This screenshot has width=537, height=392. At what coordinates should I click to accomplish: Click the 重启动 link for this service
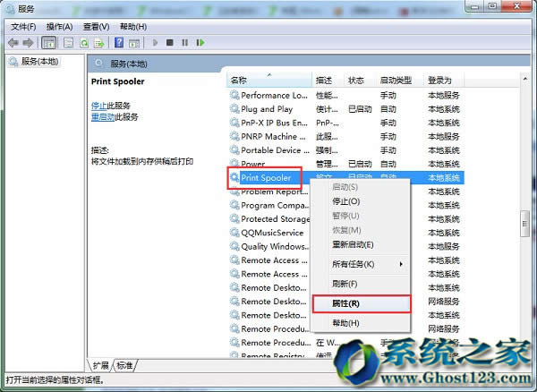click(x=103, y=117)
